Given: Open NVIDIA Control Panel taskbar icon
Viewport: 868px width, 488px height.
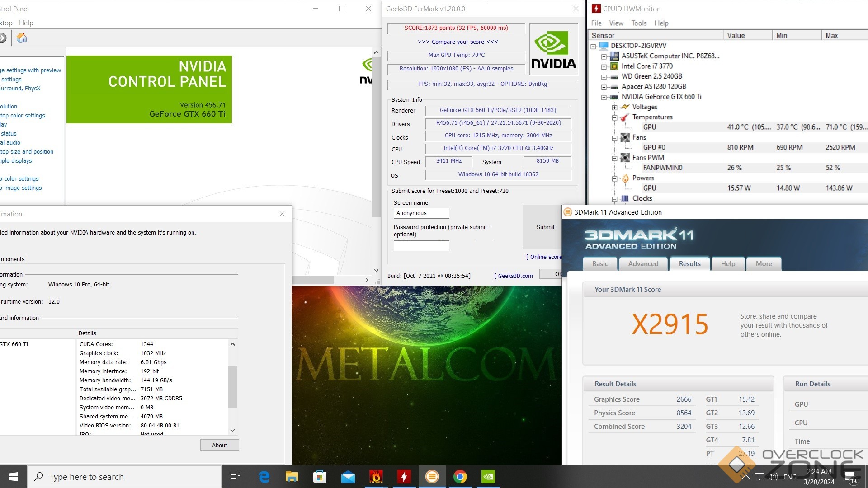Looking at the screenshot, I should click(488, 477).
